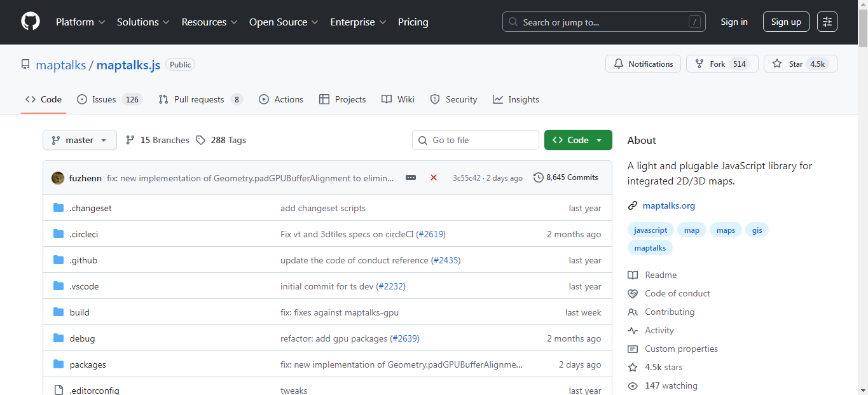Open the maptalks.org website link
Image resolution: width=868 pixels, height=395 pixels.
pyautogui.click(x=669, y=205)
